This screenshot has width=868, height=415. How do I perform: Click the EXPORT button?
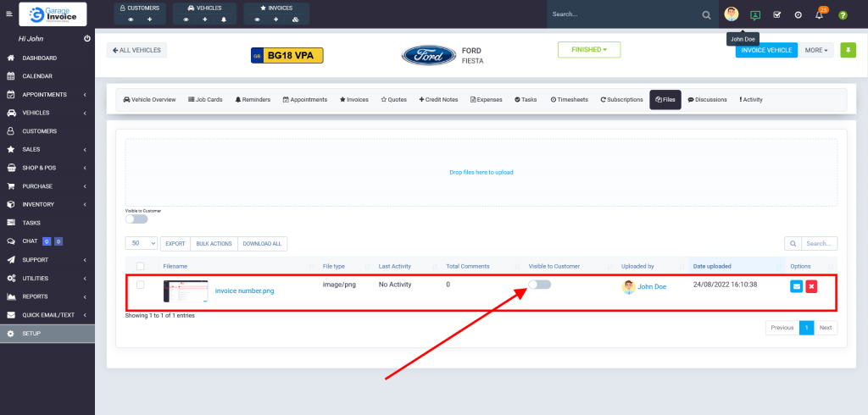tap(175, 243)
